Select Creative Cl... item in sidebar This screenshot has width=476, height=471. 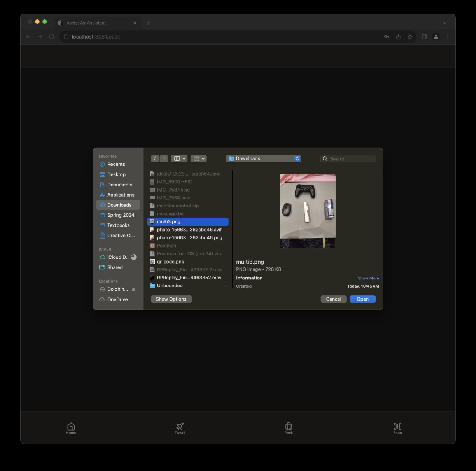click(118, 235)
